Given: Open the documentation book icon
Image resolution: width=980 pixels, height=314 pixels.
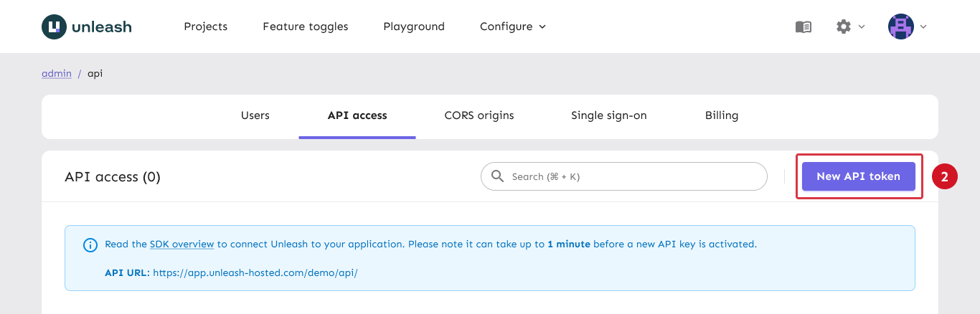Looking at the screenshot, I should 804,27.
